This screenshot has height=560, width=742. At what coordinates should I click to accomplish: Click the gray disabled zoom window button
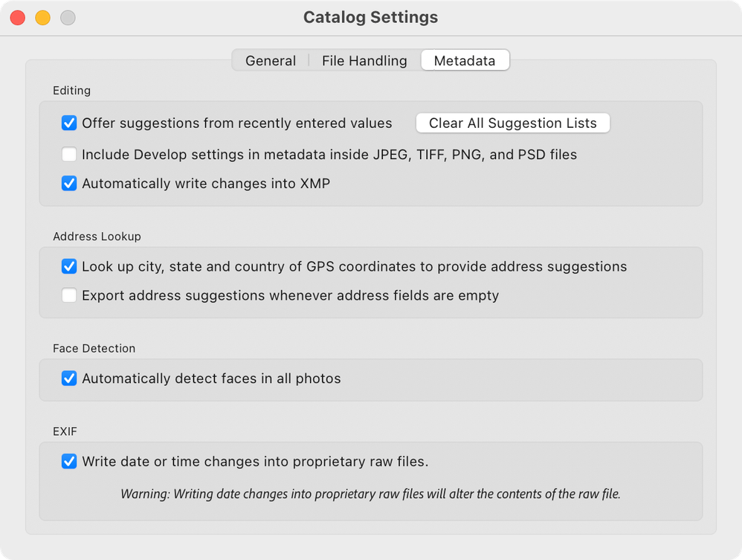pyautogui.click(x=68, y=18)
